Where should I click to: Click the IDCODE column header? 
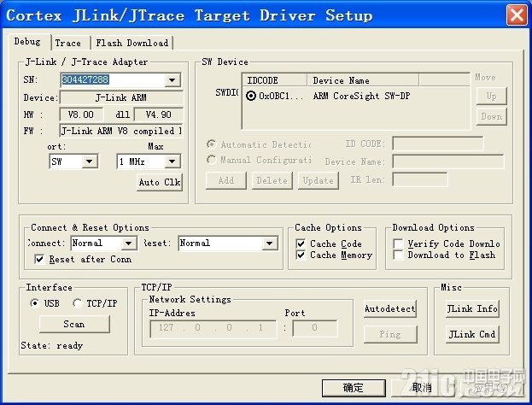(x=275, y=80)
